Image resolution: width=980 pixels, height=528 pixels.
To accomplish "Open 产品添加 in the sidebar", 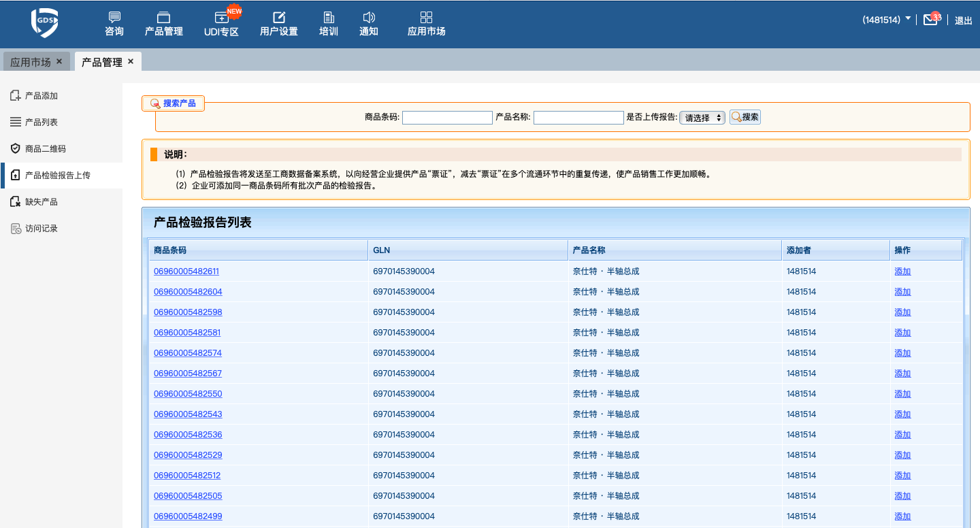I will pyautogui.click(x=61, y=96).
